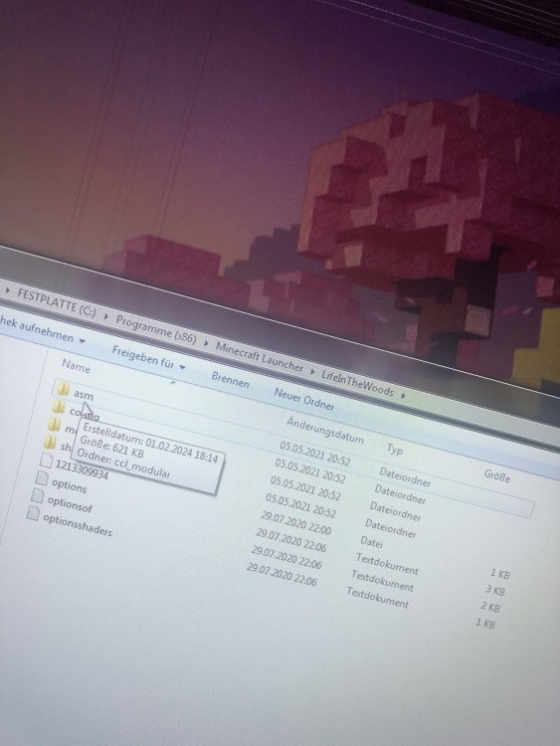This screenshot has width=560, height=746.
Task: Click the 1 KB size of 1213309934
Action: (x=499, y=574)
